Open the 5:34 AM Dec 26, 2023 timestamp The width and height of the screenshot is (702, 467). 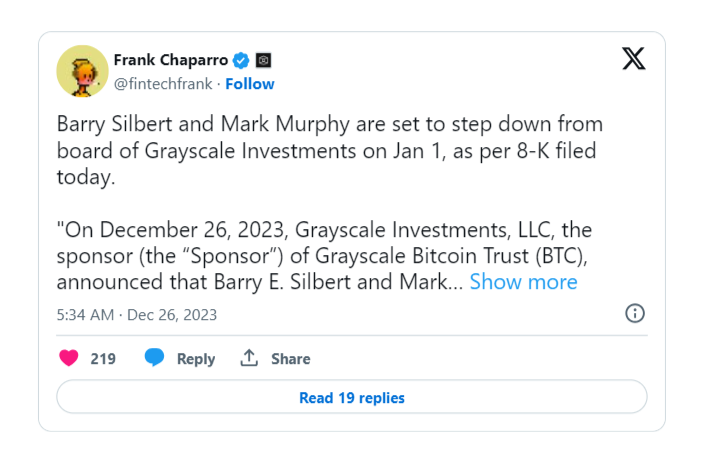click(137, 315)
